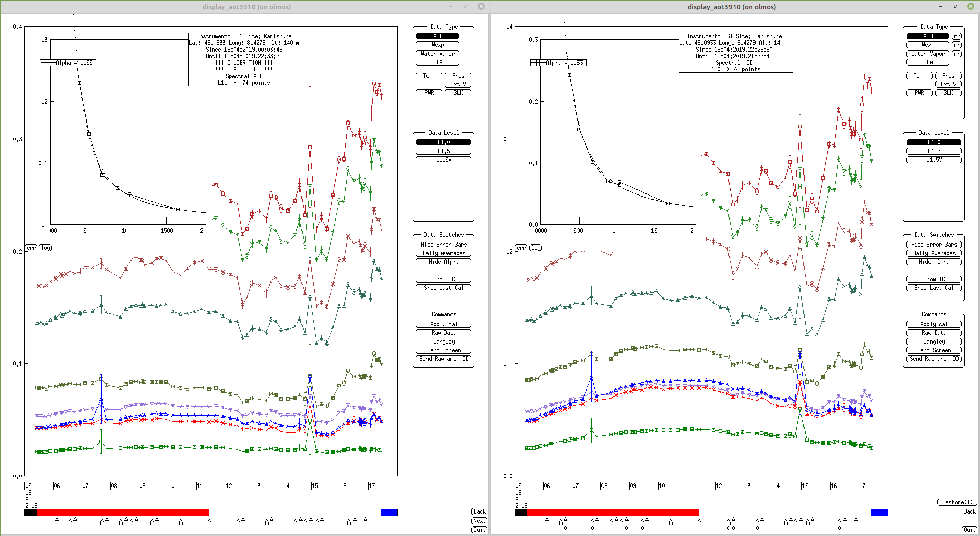Click Send Raw and AOD in right window
The height and width of the screenshot is (536, 980).
[x=934, y=359]
